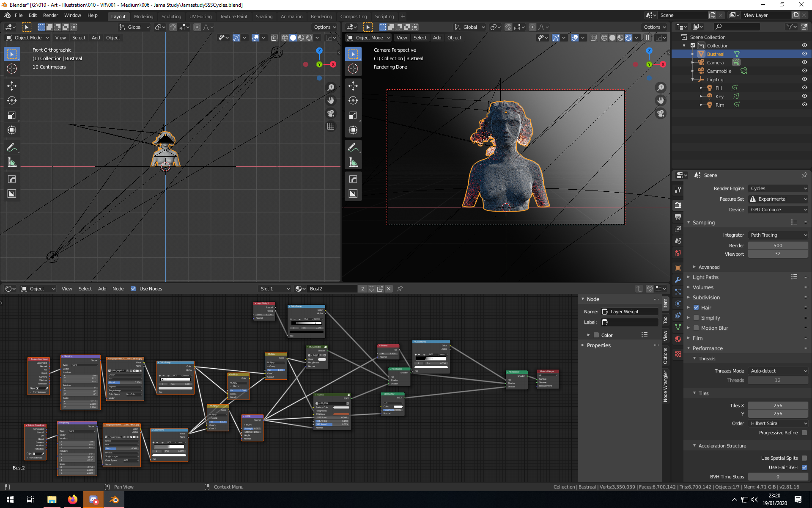812x508 pixels.
Task: Expand the Light Paths panel
Action: (705, 277)
